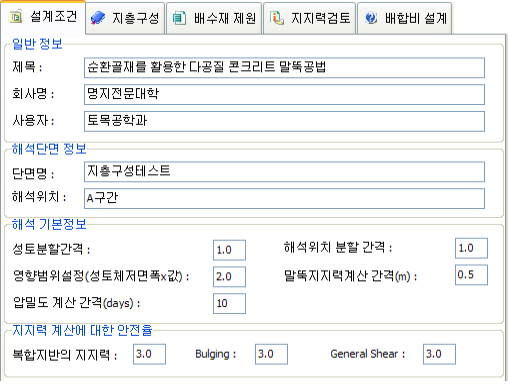Click the 설계조건 tab icon
The image size is (508, 385).
click(16, 17)
